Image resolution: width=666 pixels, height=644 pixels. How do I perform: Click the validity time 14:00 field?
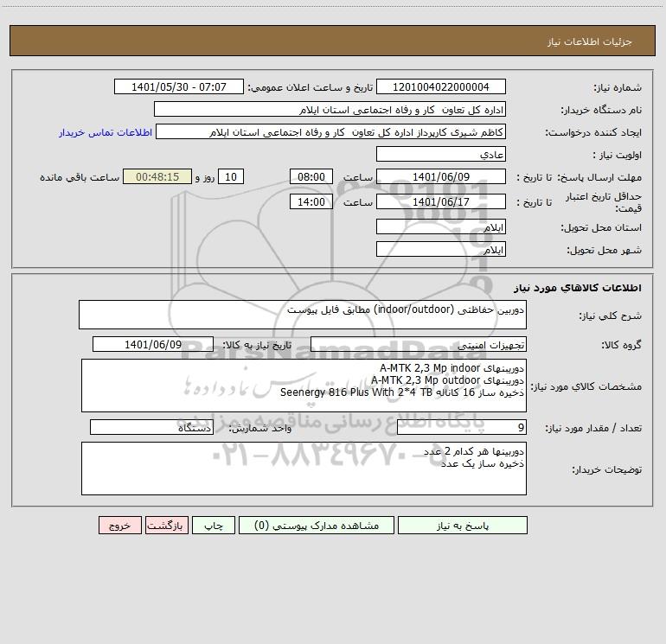click(311, 201)
